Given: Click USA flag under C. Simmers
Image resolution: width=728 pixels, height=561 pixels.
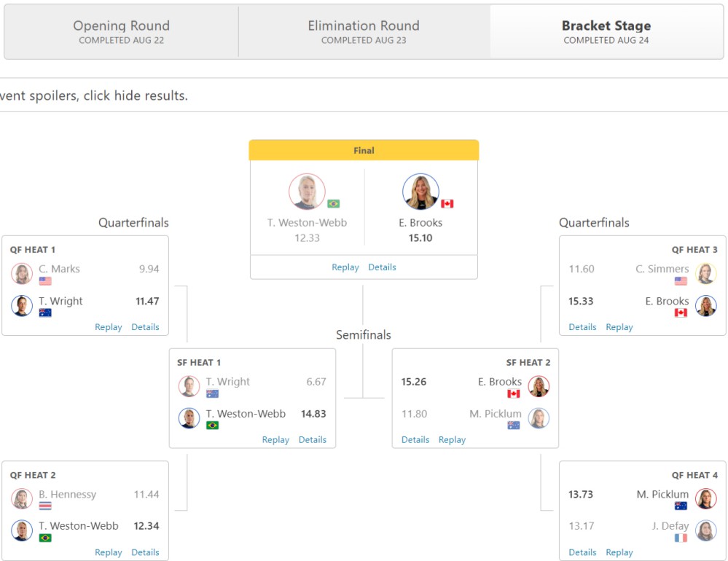Looking at the screenshot, I should click(x=681, y=280).
